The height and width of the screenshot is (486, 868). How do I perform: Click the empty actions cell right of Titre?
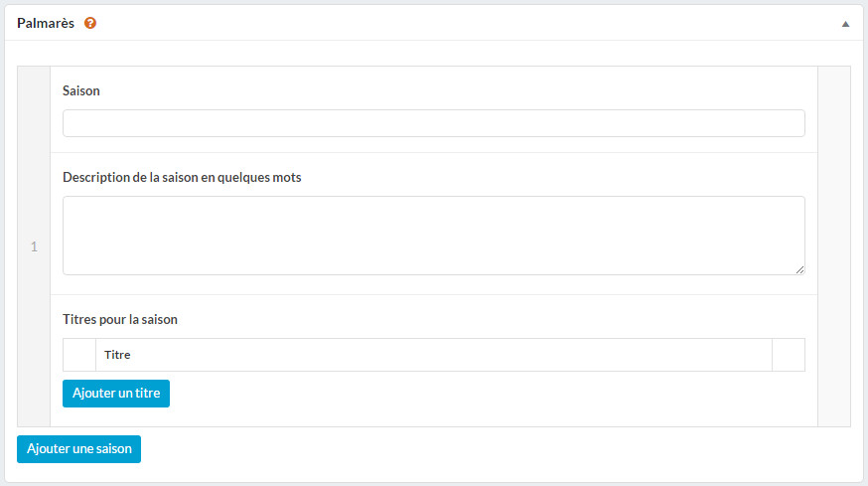[x=789, y=355]
